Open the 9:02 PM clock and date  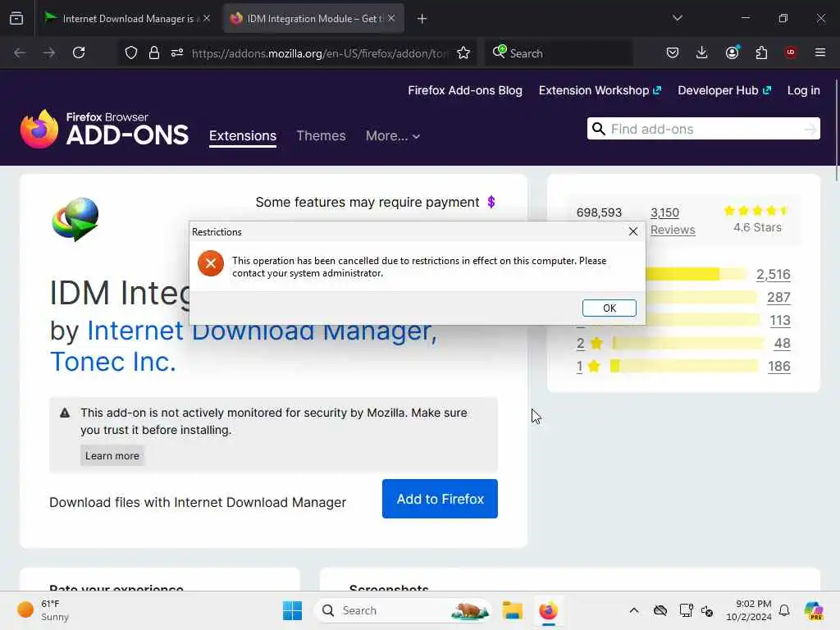[749, 610]
